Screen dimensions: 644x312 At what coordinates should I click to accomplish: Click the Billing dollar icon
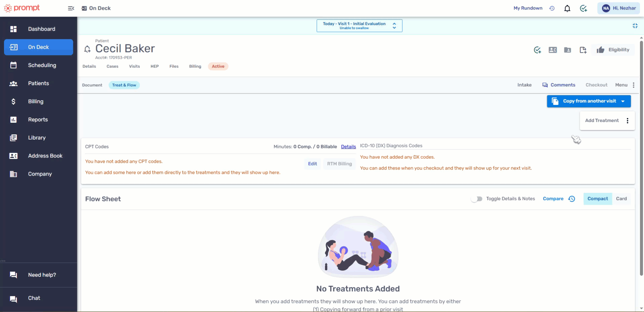(x=13, y=102)
